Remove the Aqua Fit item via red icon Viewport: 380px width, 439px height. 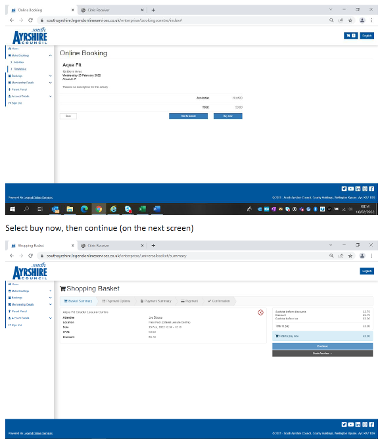tap(261, 312)
